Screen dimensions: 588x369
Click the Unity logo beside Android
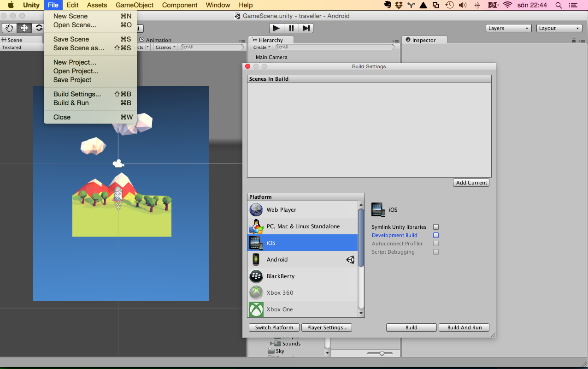click(351, 260)
